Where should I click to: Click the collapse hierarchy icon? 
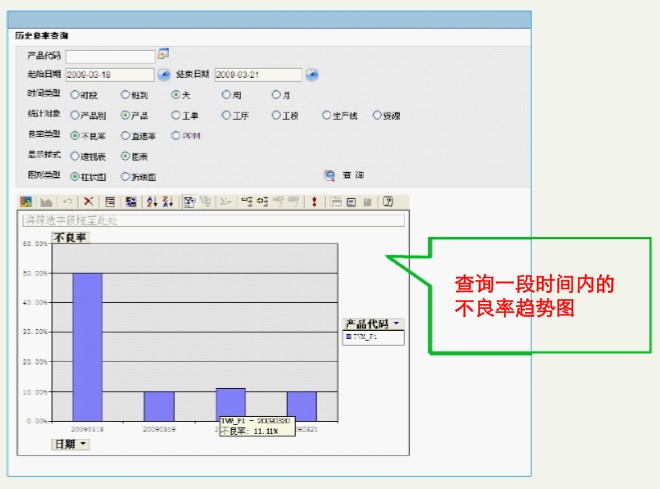pos(247,202)
